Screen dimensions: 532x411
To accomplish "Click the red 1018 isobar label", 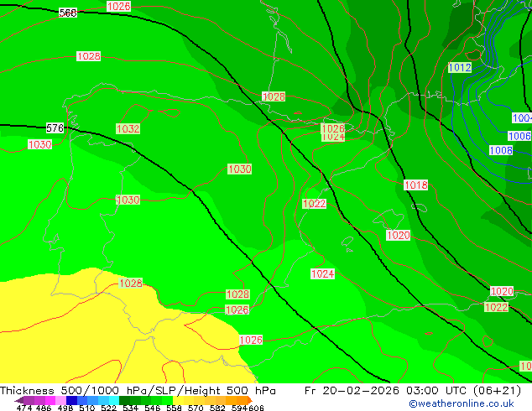I will [x=416, y=185].
